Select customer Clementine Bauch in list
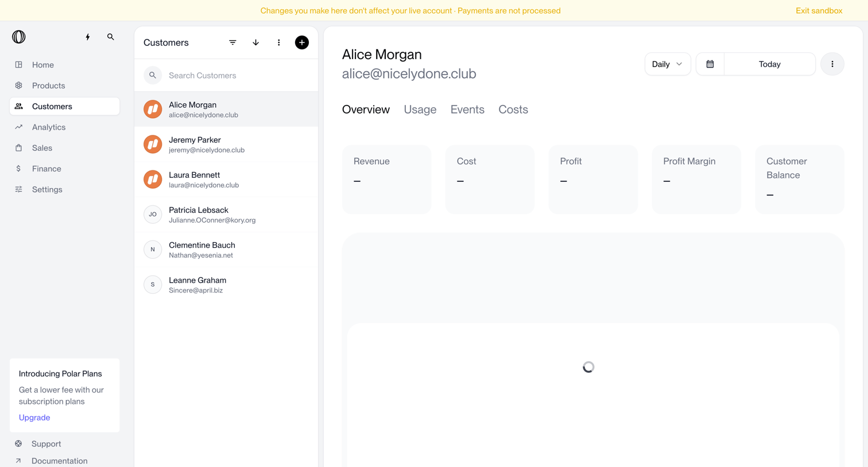Image resolution: width=868 pixels, height=467 pixels. pyautogui.click(x=226, y=250)
